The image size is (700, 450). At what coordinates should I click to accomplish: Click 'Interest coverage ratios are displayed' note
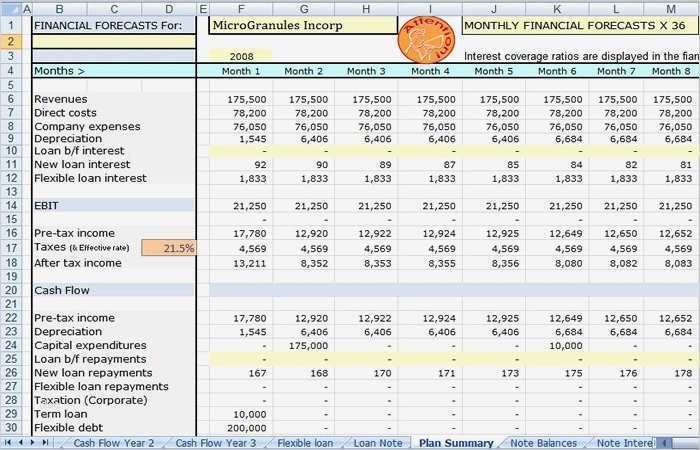[582, 56]
